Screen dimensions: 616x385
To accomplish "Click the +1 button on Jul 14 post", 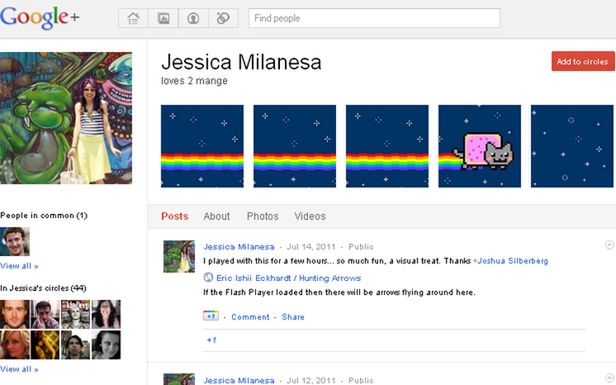I will click(211, 316).
